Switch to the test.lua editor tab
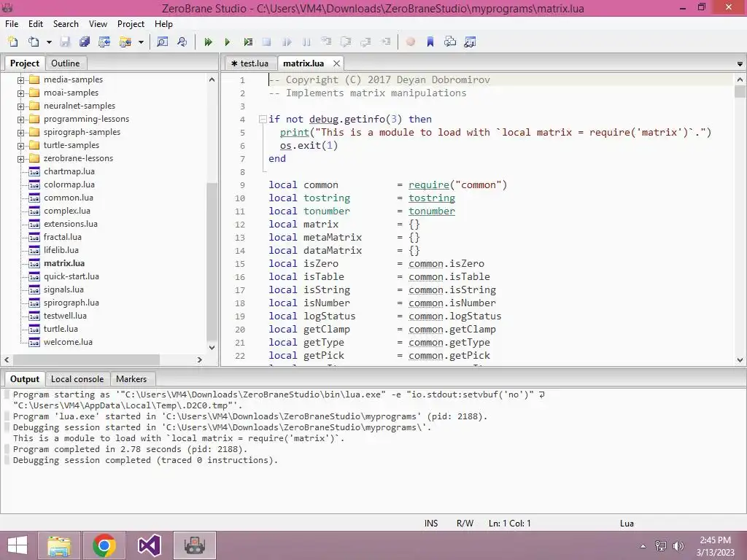Image resolution: width=747 pixels, height=560 pixels. [250, 63]
